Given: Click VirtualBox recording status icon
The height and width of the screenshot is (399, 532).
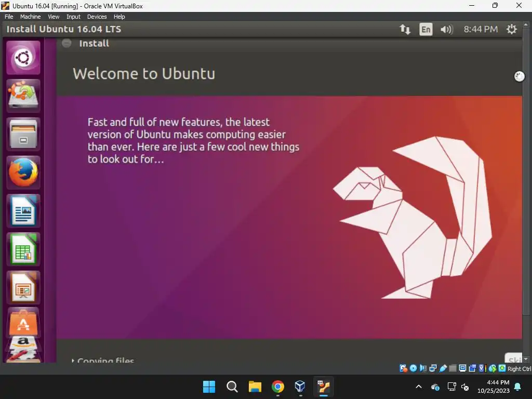Looking at the screenshot, I should pos(472,368).
